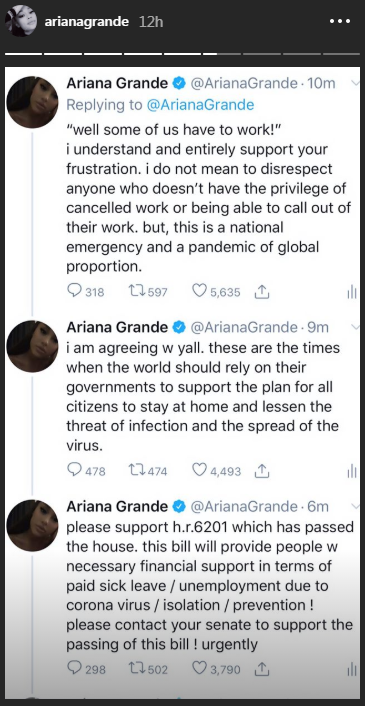Jump to the first story progress segment
Screen dimensions: 365x706
23,54
